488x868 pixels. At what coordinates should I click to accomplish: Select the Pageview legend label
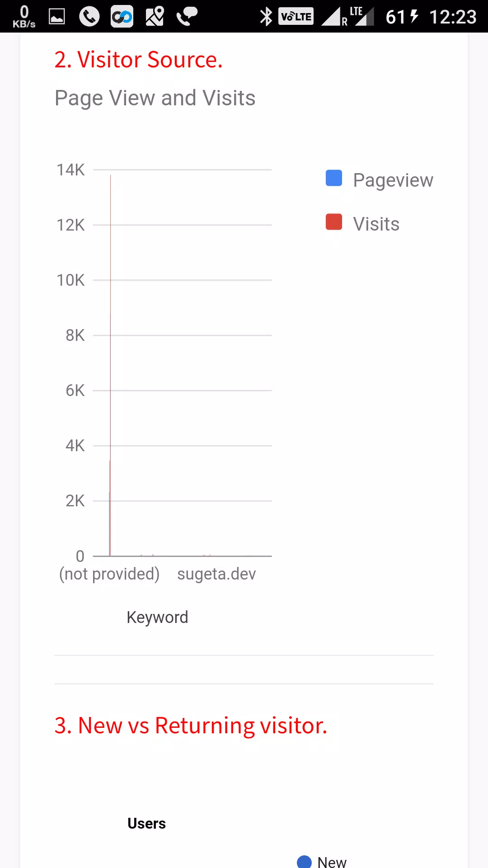tap(393, 180)
